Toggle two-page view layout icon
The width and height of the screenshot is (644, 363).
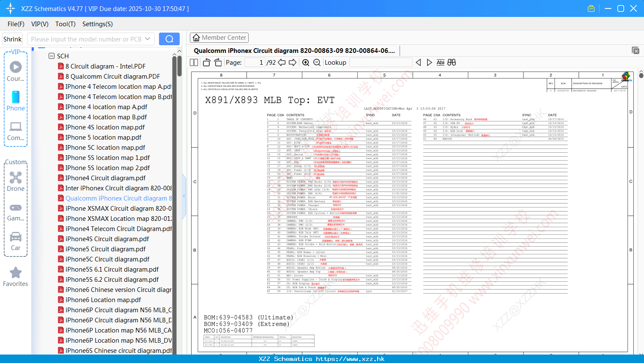click(x=194, y=62)
